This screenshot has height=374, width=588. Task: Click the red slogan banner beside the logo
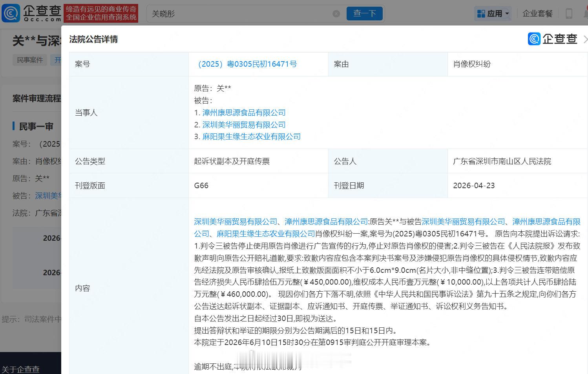(x=101, y=13)
